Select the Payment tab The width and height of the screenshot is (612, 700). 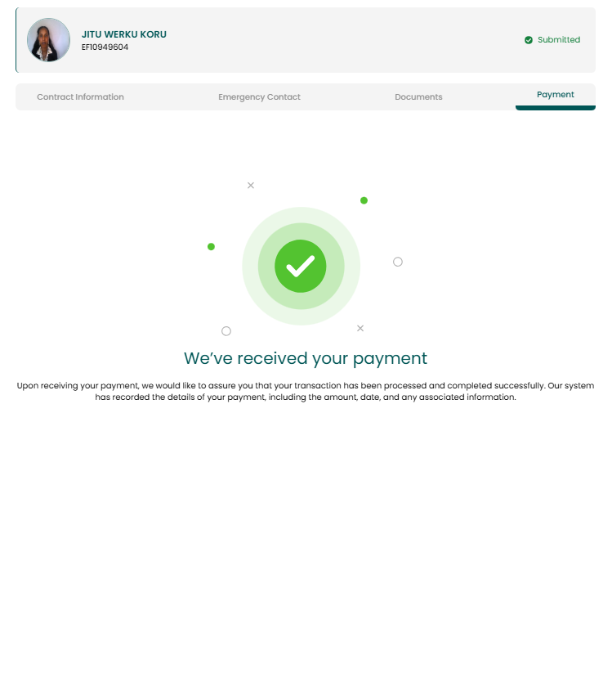(x=556, y=95)
